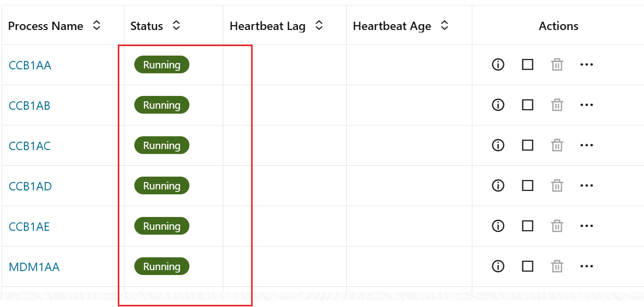Click the delete icon for CCB1AB
The width and height of the screenshot is (644, 307).
click(x=556, y=105)
